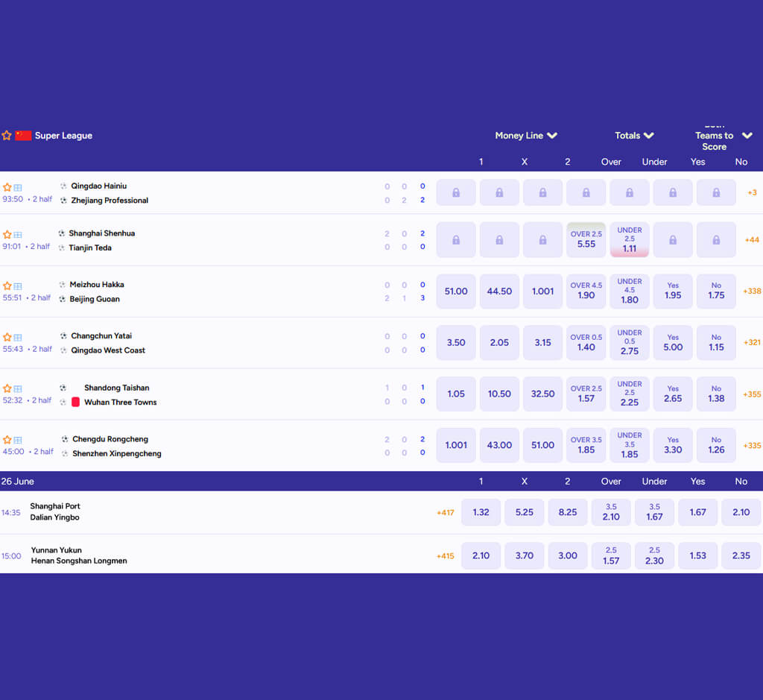763x700 pixels.
Task: Bet on Beijing Guoan win at 1.001
Action: pos(543,291)
